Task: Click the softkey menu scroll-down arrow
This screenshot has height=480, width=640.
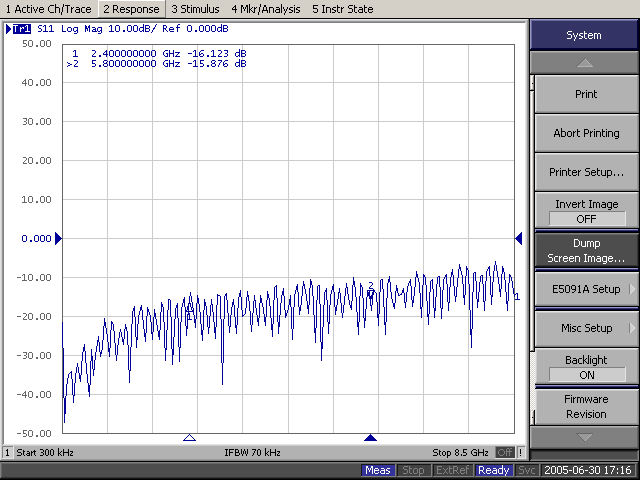Action: coord(584,438)
